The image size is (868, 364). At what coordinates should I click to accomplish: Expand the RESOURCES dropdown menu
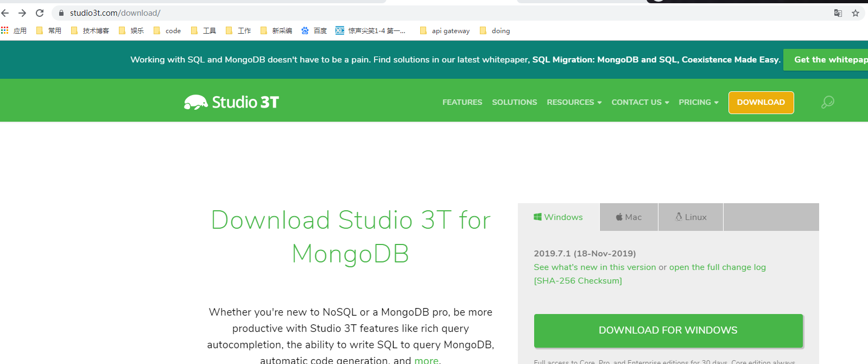pos(574,102)
